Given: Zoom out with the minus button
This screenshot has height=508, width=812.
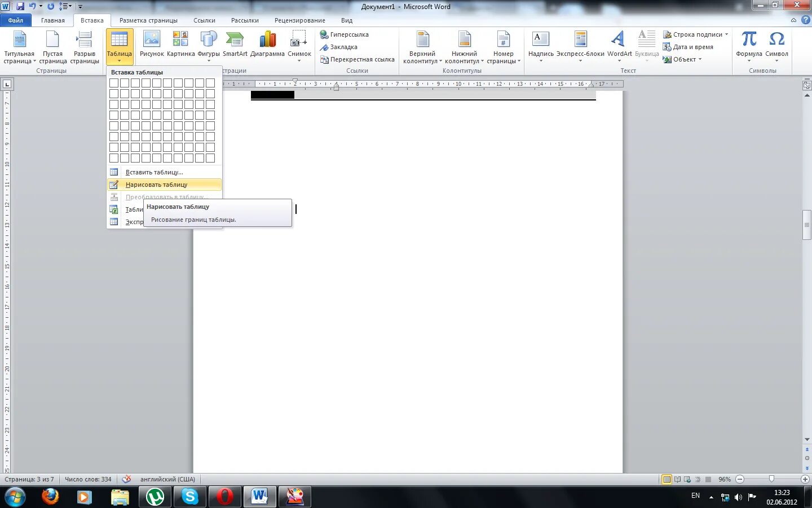Looking at the screenshot, I should (x=740, y=479).
